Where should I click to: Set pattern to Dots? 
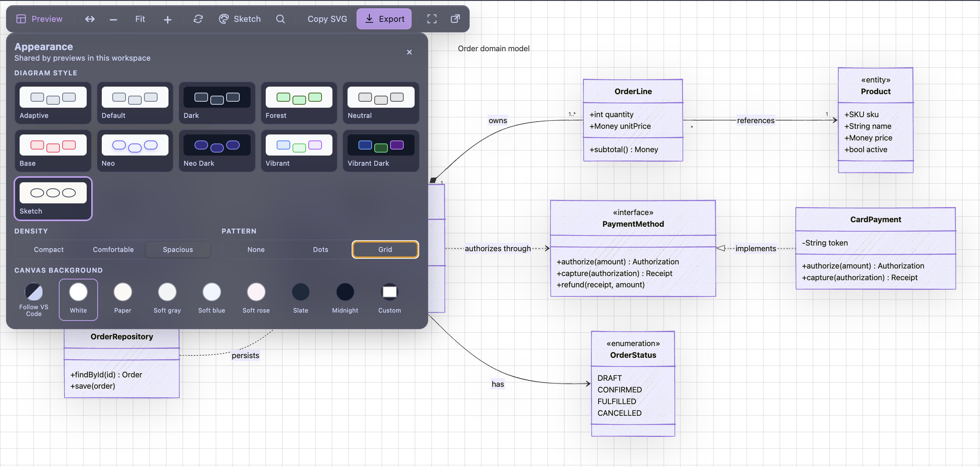click(x=321, y=250)
